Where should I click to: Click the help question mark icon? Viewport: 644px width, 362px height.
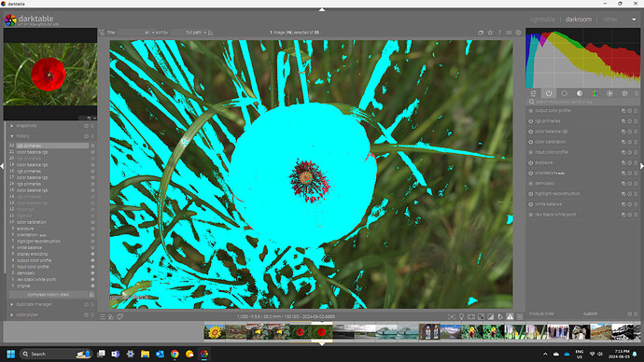pos(499,33)
